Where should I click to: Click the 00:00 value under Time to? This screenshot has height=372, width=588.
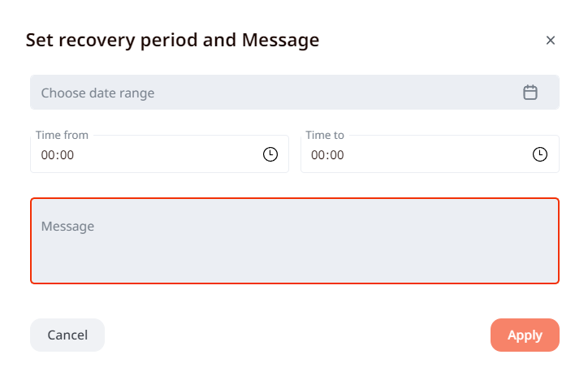pyautogui.click(x=327, y=154)
